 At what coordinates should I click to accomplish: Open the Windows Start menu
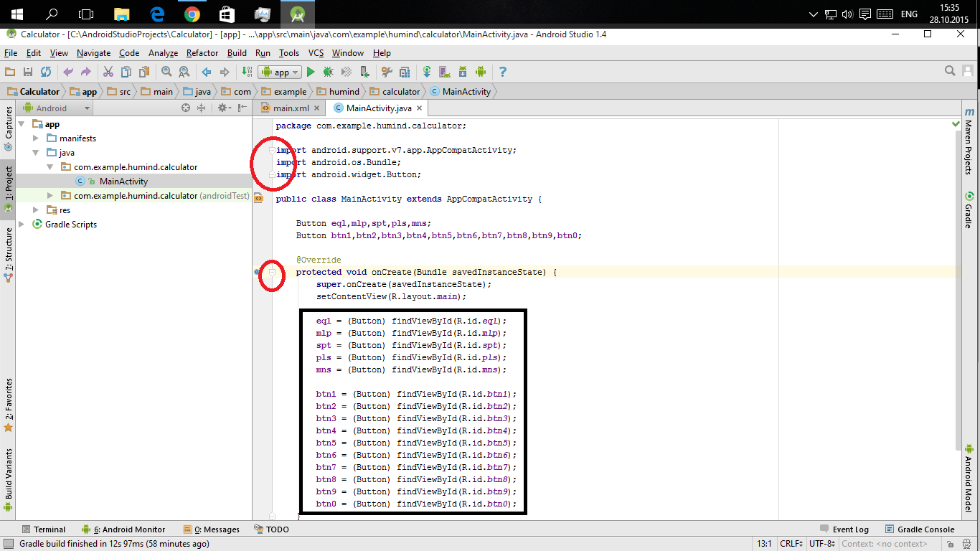click(x=17, y=14)
